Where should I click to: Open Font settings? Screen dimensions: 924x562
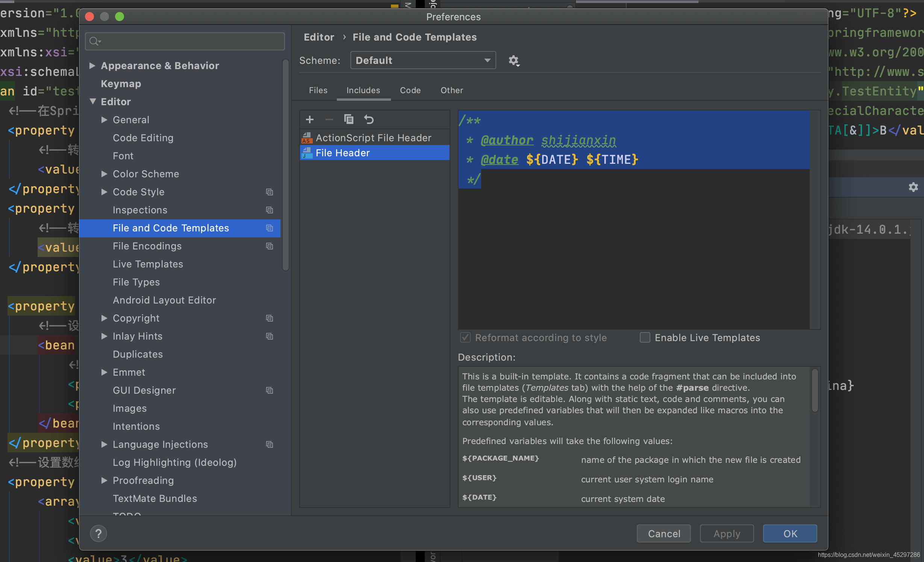tap(123, 156)
